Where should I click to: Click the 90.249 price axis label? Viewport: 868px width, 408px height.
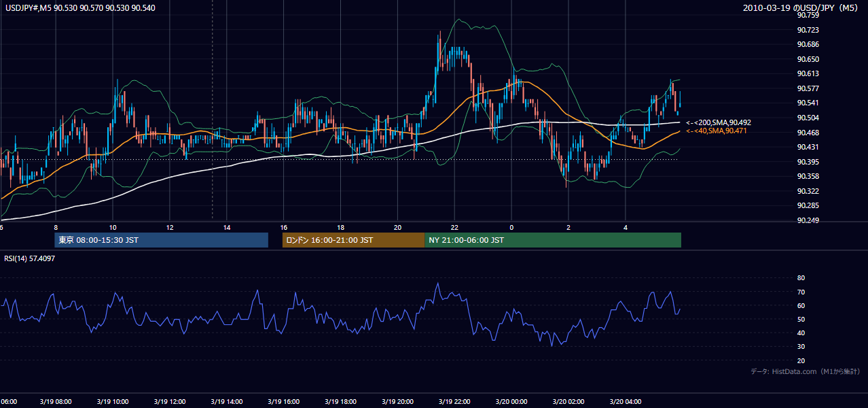click(808, 220)
